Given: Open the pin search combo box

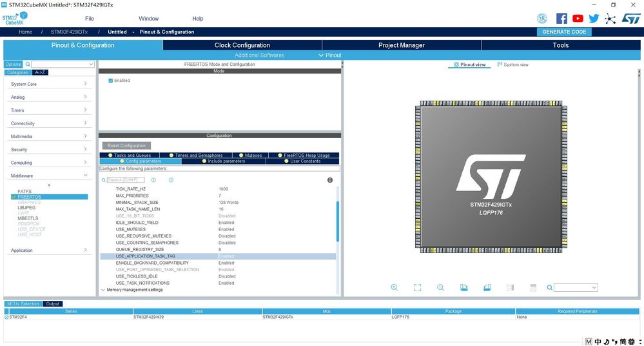Looking at the screenshot, I should pos(576,287).
